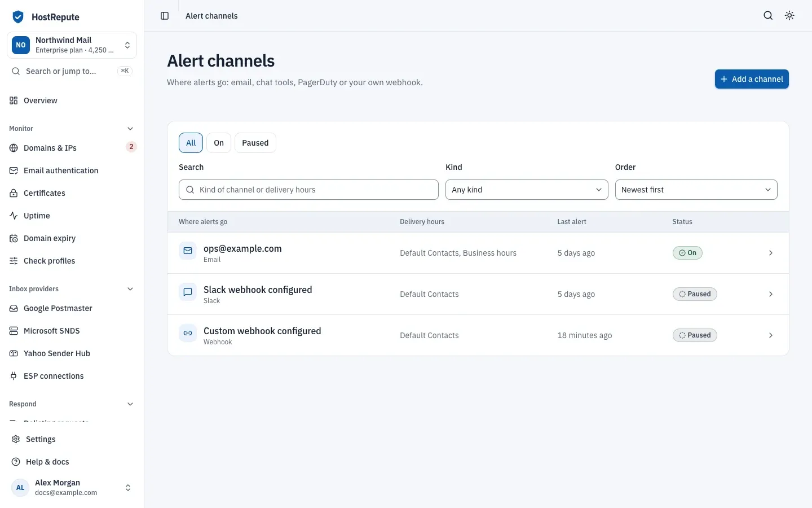Click the Google Postmaster inbox icon
This screenshot has width=812, height=508.
(14, 308)
